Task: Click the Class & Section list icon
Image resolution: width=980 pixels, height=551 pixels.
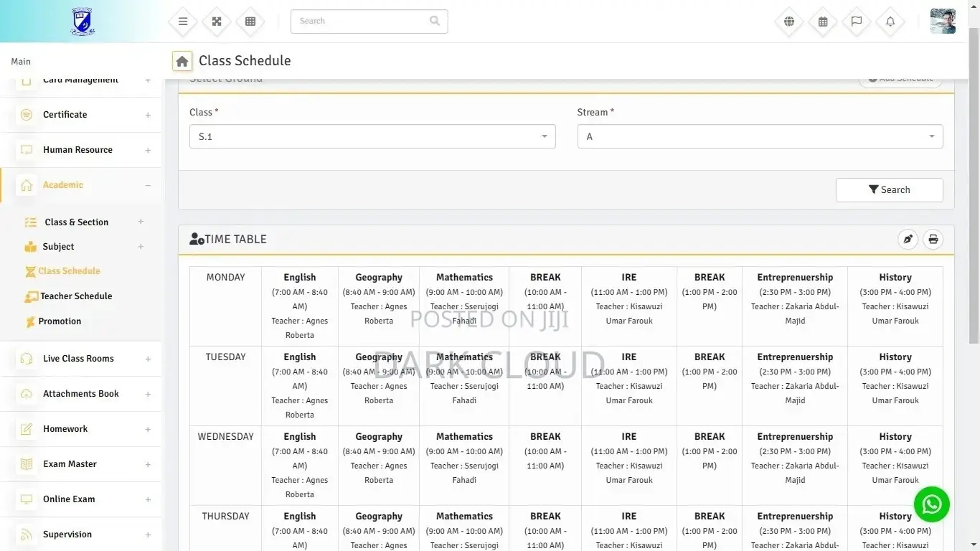Action: [31, 222]
